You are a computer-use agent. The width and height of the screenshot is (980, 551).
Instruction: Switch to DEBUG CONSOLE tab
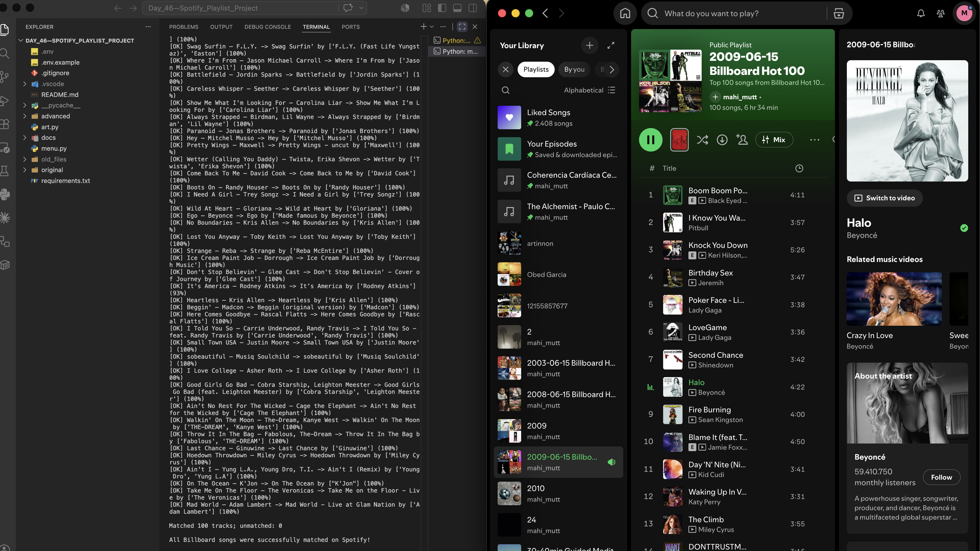click(x=267, y=27)
